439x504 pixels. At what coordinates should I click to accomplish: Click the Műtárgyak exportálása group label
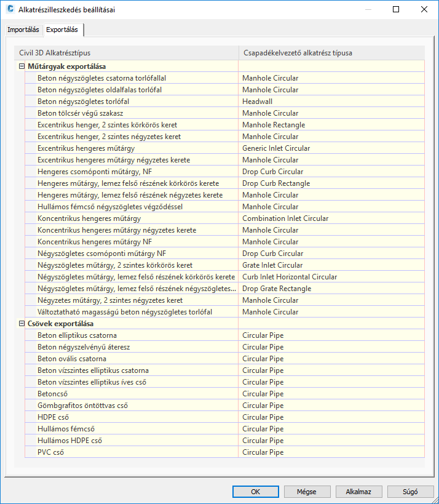[67, 66]
